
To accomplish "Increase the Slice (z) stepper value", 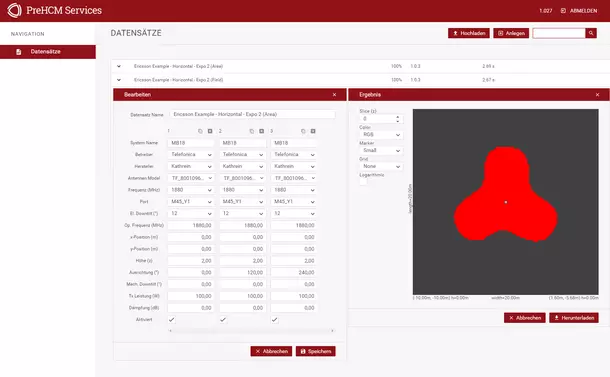I will [398, 116].
